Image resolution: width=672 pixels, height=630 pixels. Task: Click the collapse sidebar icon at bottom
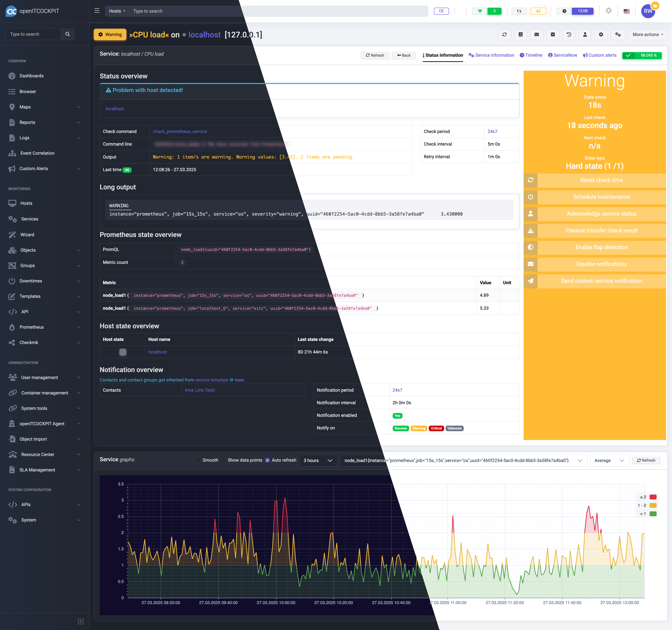81,622
